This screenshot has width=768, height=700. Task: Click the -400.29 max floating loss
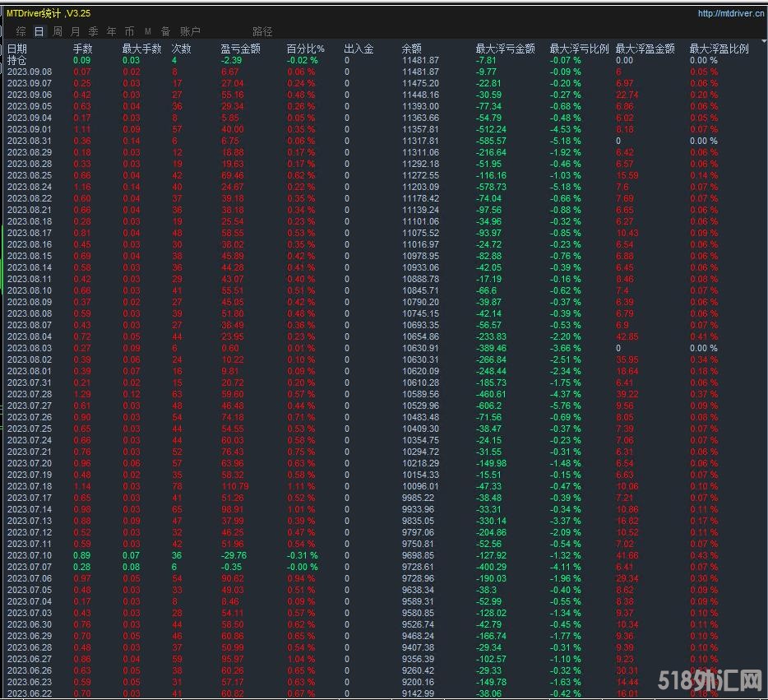(x=491, y=568)
